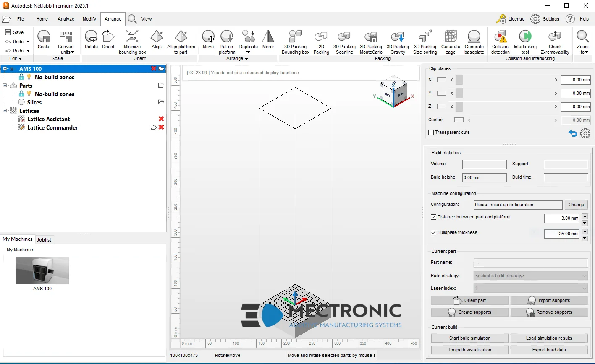Open the Build strategy dropdown
The width and height of the screenshot is (595, 364).
(x=531, y=276)
